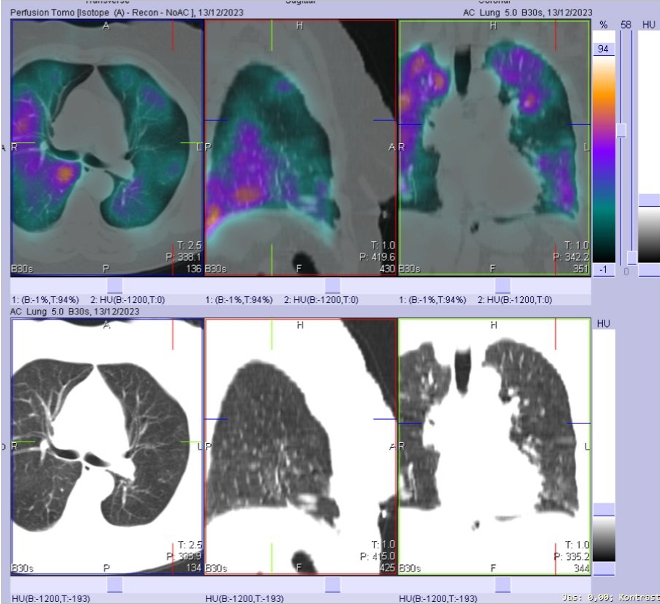Click '1: (B:-1%,T:94%)' under fused transverse view
The image size is (660, 604).
click(45, 300)
